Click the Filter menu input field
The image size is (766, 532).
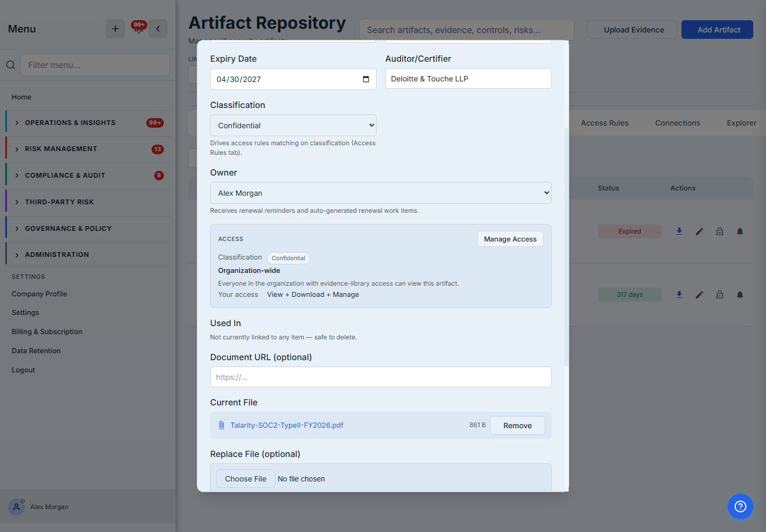(95, 65)
